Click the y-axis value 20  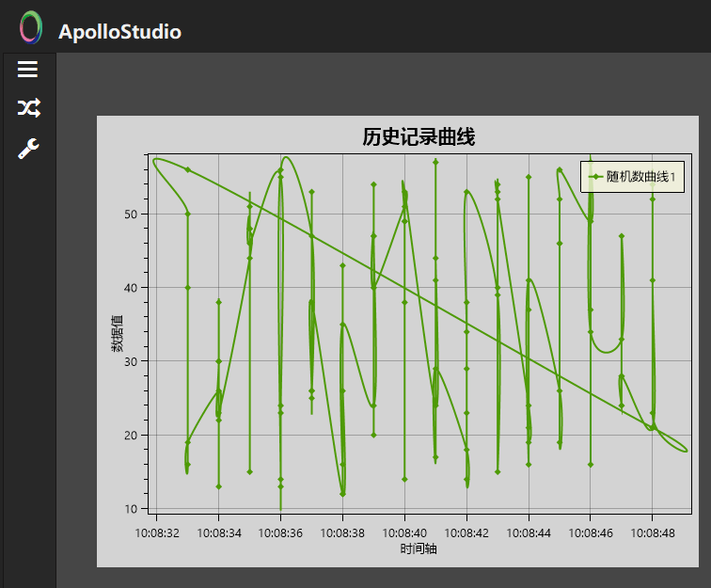click(131, 435)
